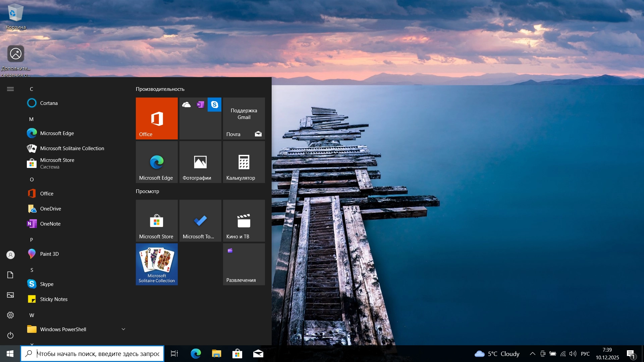Open the Калькулятор tile
644x362 pixels.
click(x=244, y=162)
